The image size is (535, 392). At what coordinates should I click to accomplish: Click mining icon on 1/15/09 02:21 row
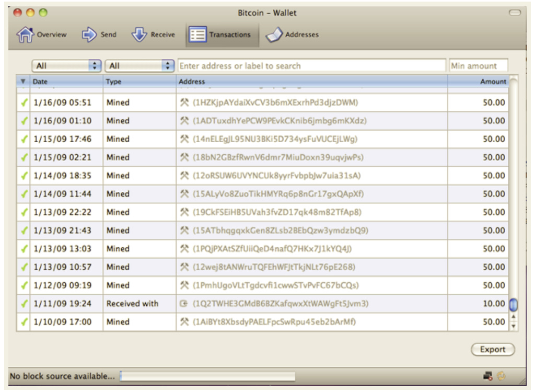[x=184, y=157]
